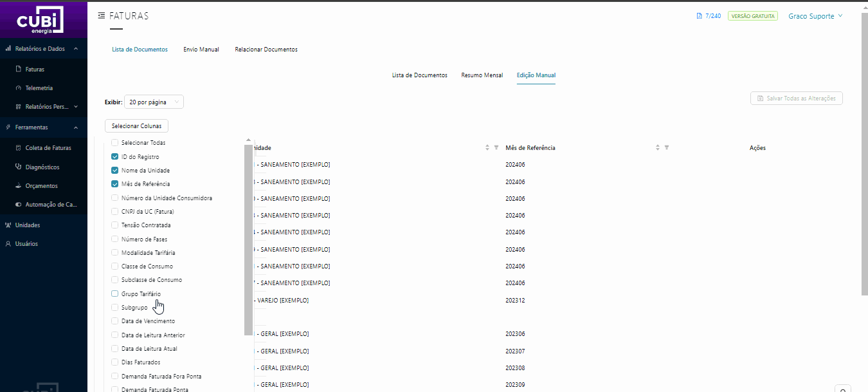This screenshot has height=392, width=868.
Task: Click Salvar Todas as Alterações button
Action: point(796,98)
